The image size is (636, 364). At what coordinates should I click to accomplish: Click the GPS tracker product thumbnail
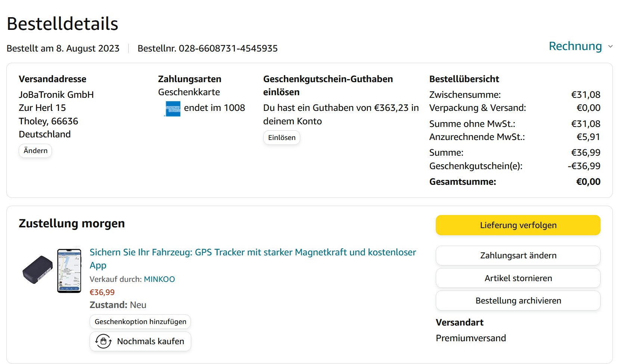[x=52, y=271]
